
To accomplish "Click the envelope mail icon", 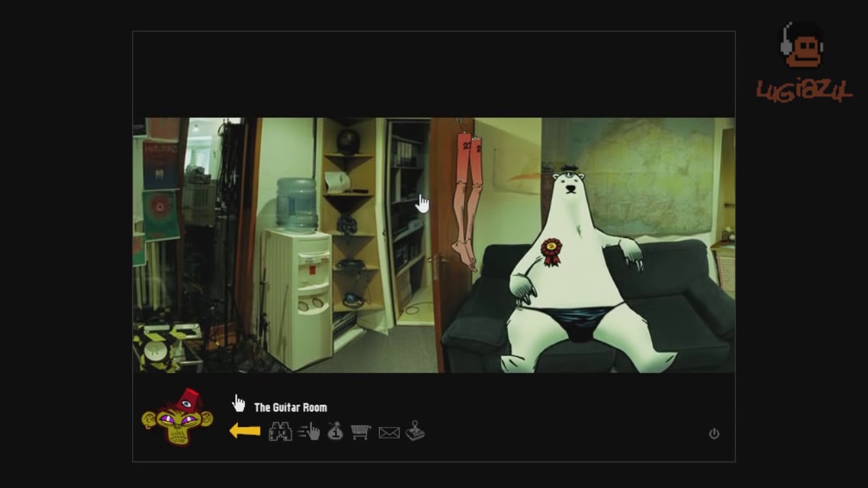I will coord(389,432).
